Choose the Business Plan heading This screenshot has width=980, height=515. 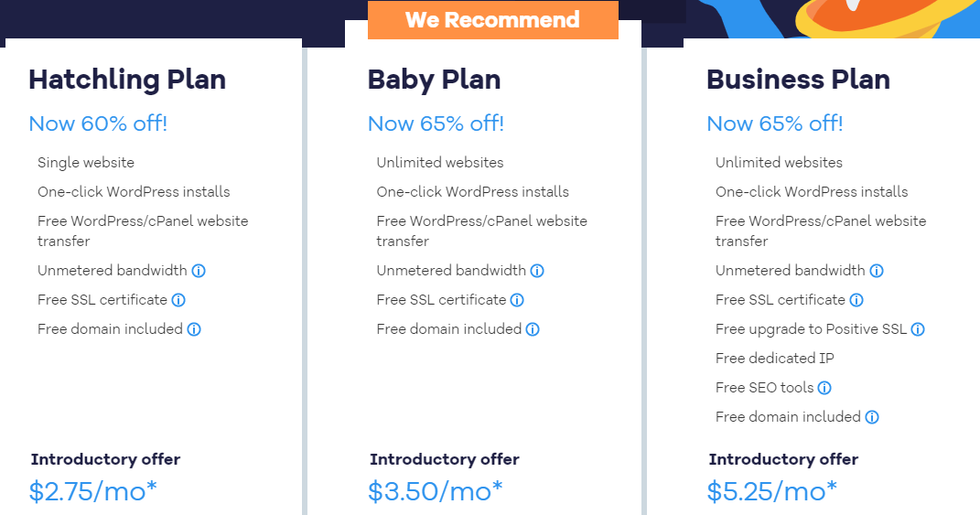pos(798,80)
